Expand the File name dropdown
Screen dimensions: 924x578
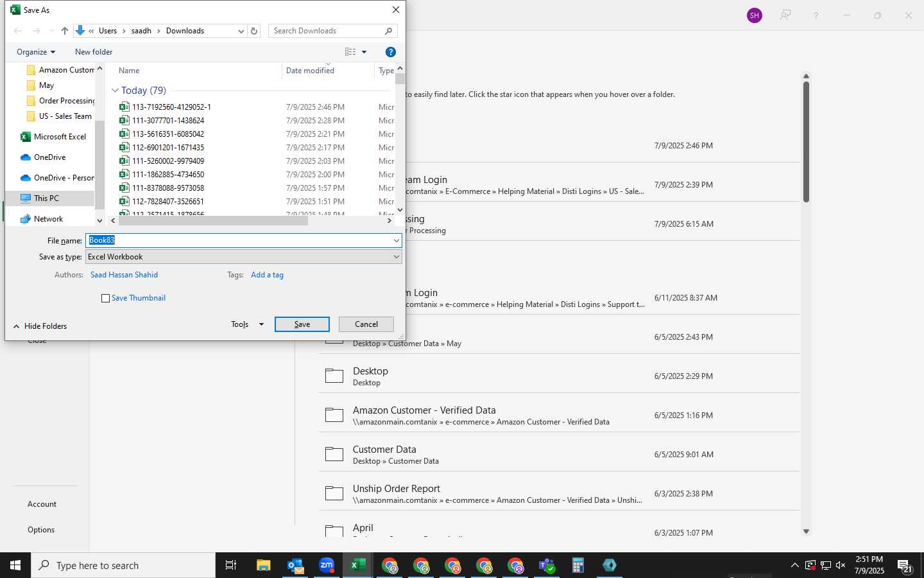click(x=397, y=240)
